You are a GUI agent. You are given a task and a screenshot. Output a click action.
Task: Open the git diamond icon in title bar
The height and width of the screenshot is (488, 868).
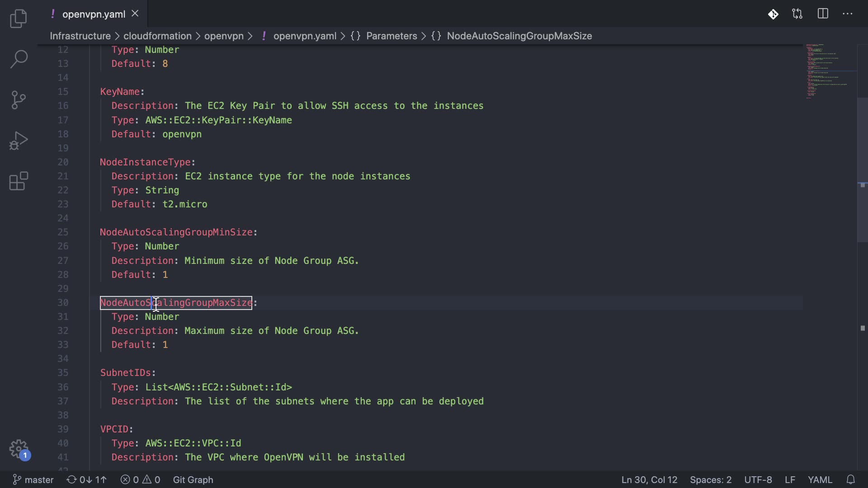coord(773,14)
